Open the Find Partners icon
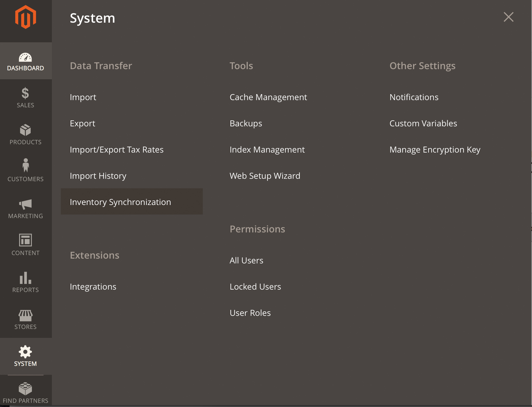Image resolution: width=532 pixels, height=407 pixels. point(26,393)
